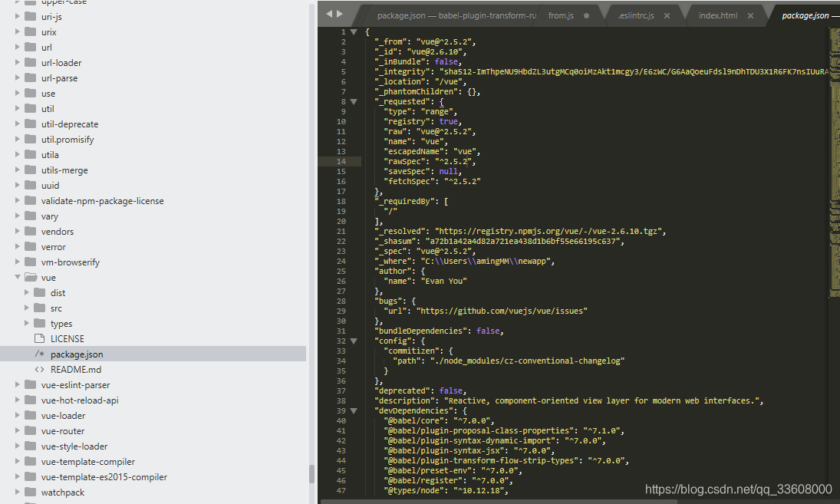This screenshot has height=504, width=840.
Task: Go to previous tab with left arrow
Action: (329, 14)
